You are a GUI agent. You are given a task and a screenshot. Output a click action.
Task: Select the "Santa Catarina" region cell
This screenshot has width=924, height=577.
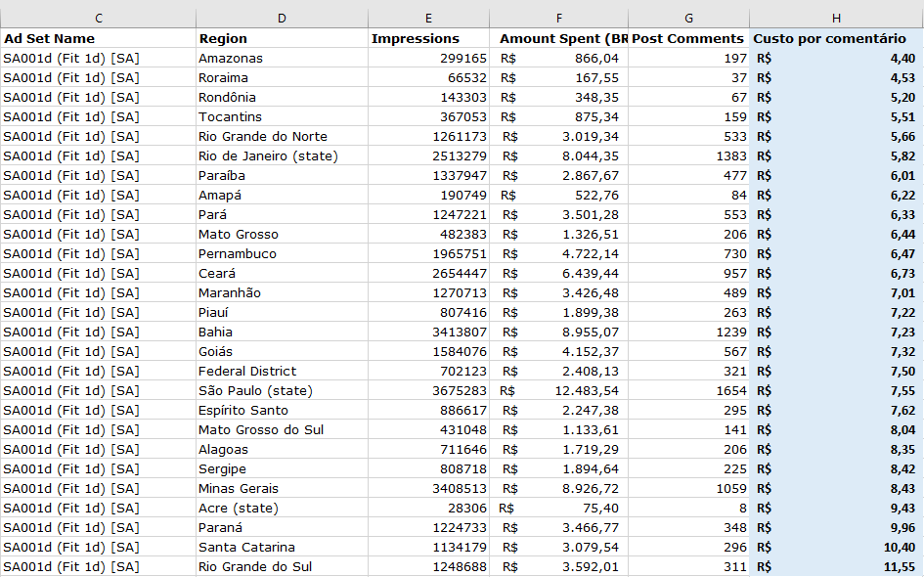pyautogui.click(x=246, y=547)
